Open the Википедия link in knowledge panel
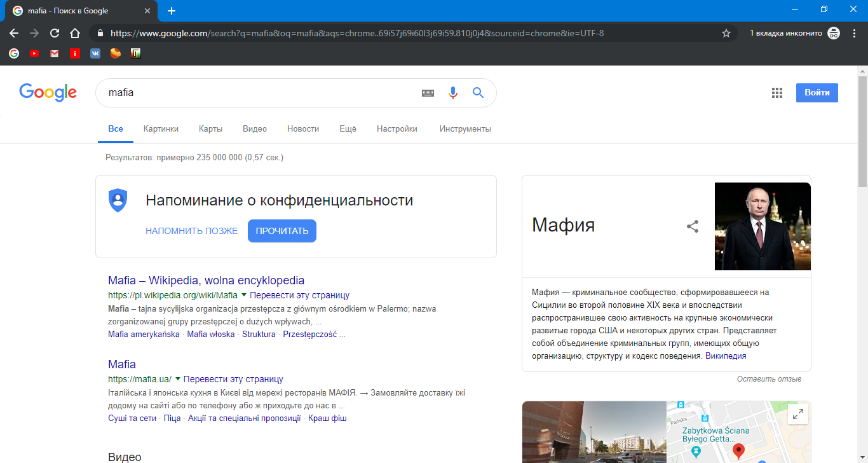The width and height of the screenshot is (868, 463). [726, 356]
